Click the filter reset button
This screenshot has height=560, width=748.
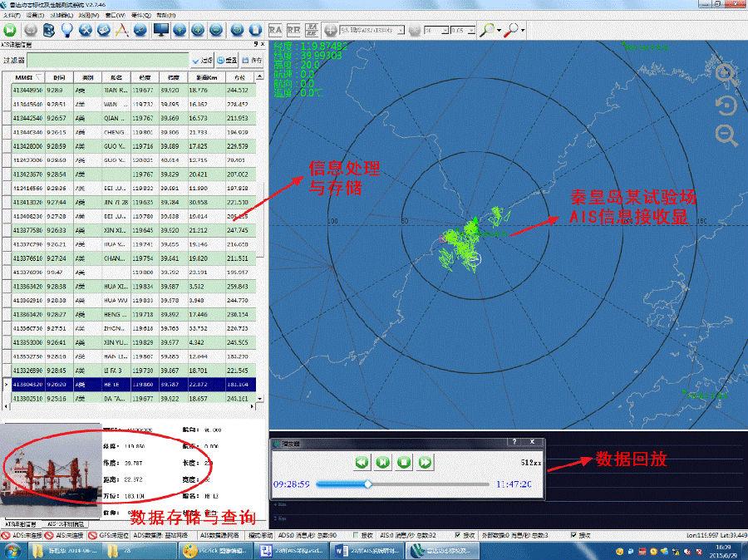tap(227, 61)
